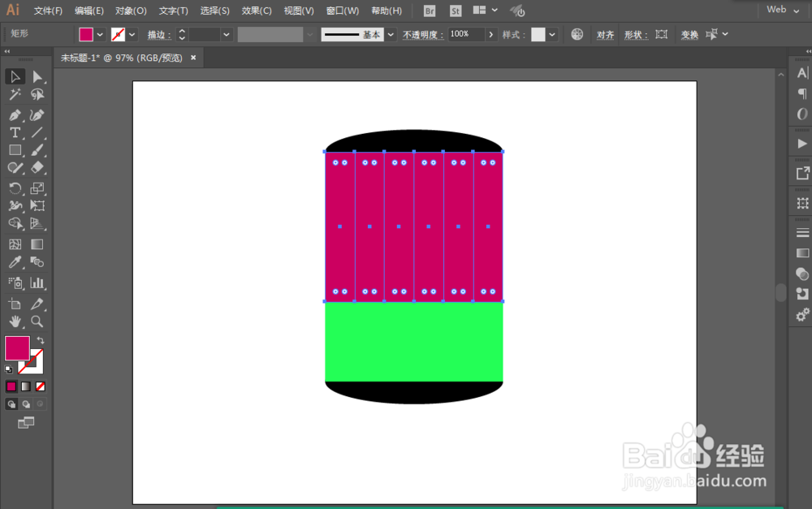
Task: Activate the Eraser tool
Action: (37, 168)
